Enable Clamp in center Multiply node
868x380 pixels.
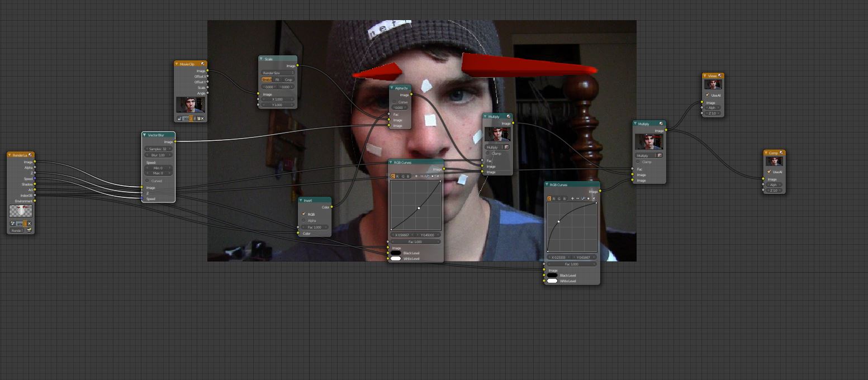coord(487,153)
